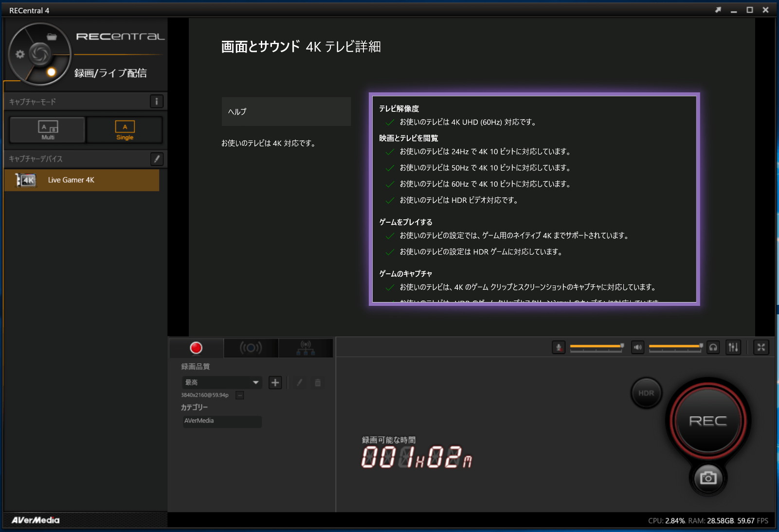The width and height of the screenshot is (779, 532).
Task: Click the center swirl icon of the dial
Action: [39, 53]
